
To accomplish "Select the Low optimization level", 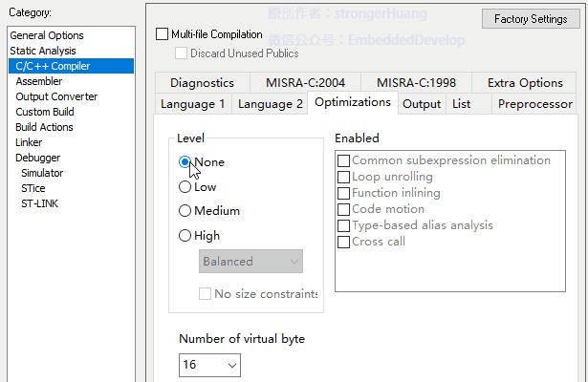I will [185, 187].
